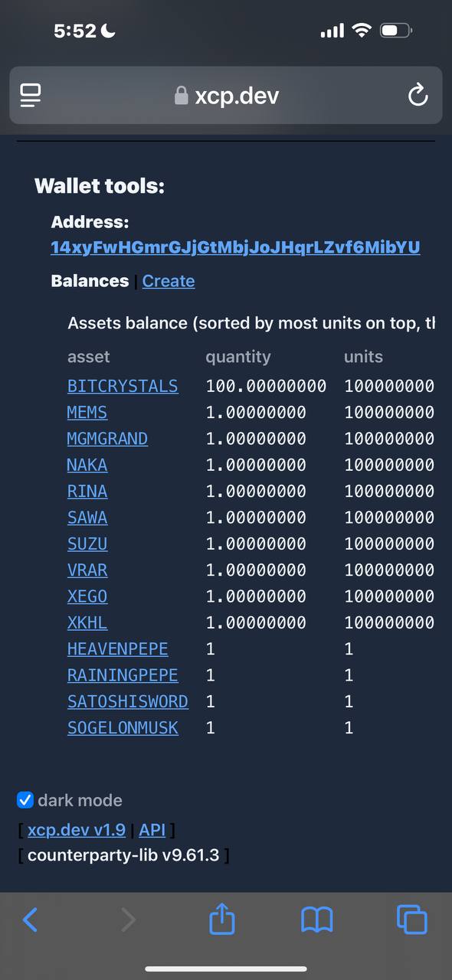Open the Bookmarks book icon
Screen dimensions: 452x980
(316, 920)
